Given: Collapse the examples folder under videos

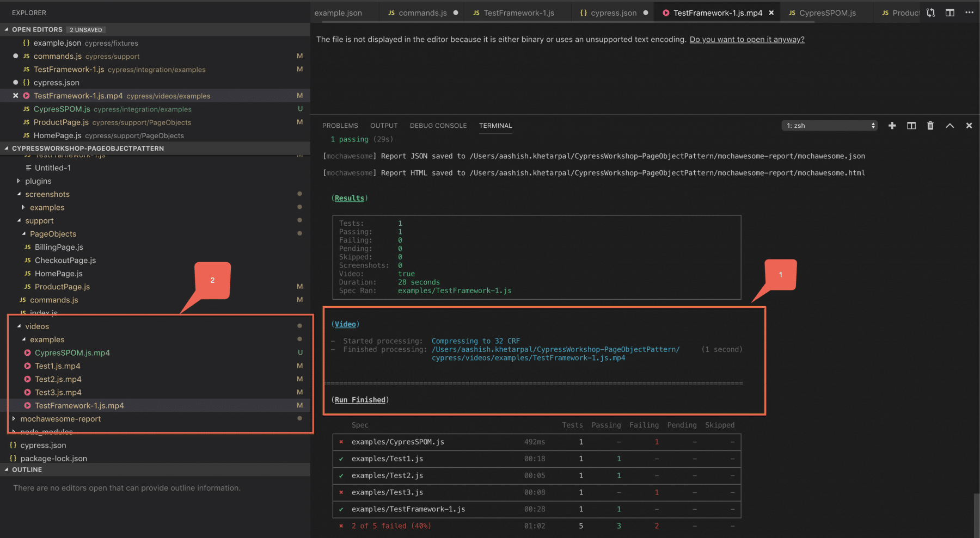Looking at the screenshot, I should 23,339.
